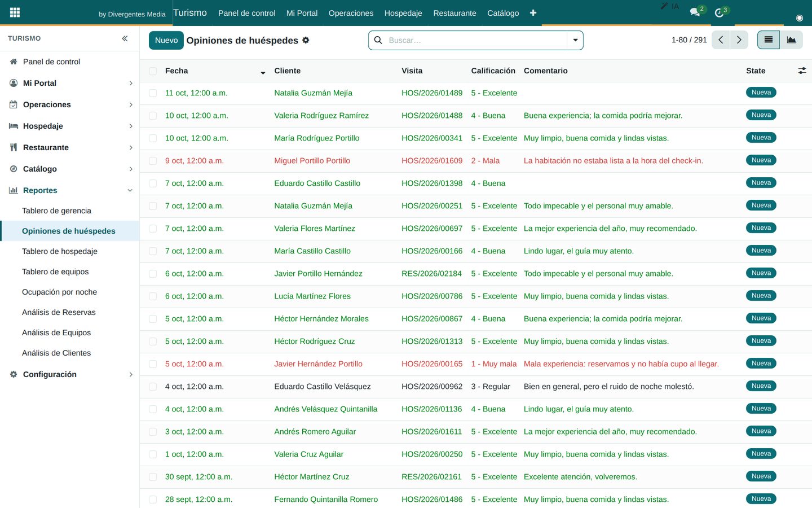The height and width of the screenshot is (508, 812).
Task: Switch to list view
Action: [x=768, y=40]
